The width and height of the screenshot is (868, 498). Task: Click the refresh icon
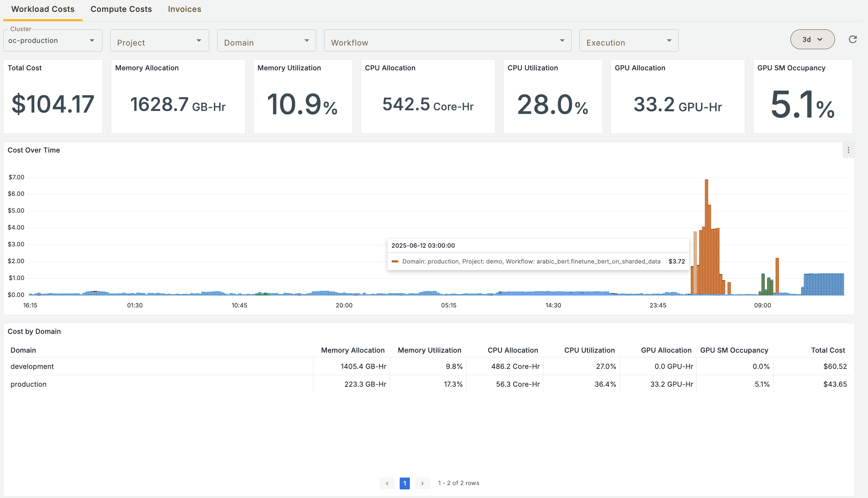pos(852,40)
